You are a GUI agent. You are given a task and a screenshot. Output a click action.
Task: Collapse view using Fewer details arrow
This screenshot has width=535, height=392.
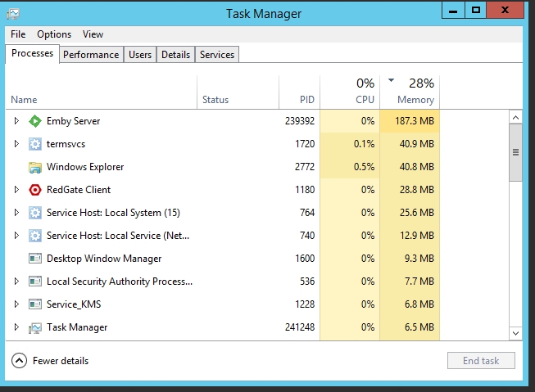tap(19, 361)
